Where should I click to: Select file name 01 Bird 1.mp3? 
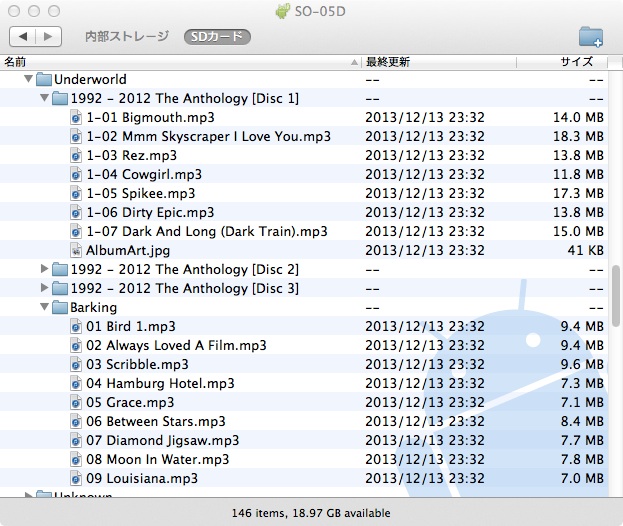131,327
